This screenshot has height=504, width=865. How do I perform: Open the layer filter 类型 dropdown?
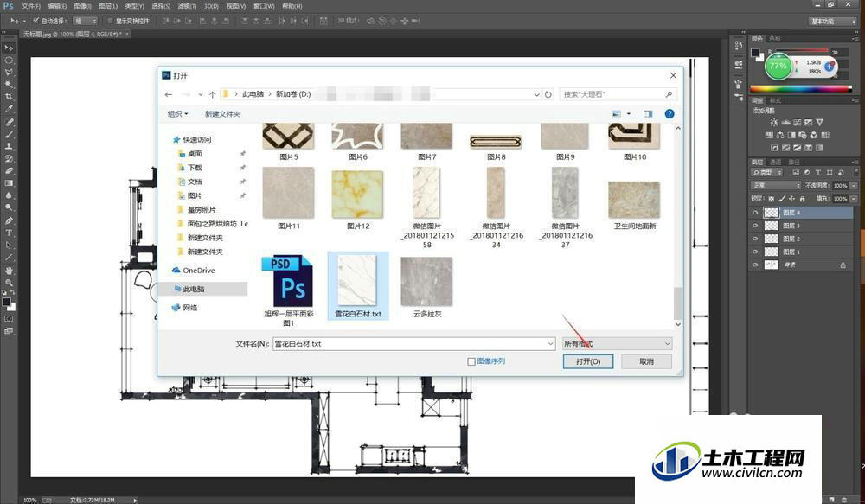tap(768, 173)
